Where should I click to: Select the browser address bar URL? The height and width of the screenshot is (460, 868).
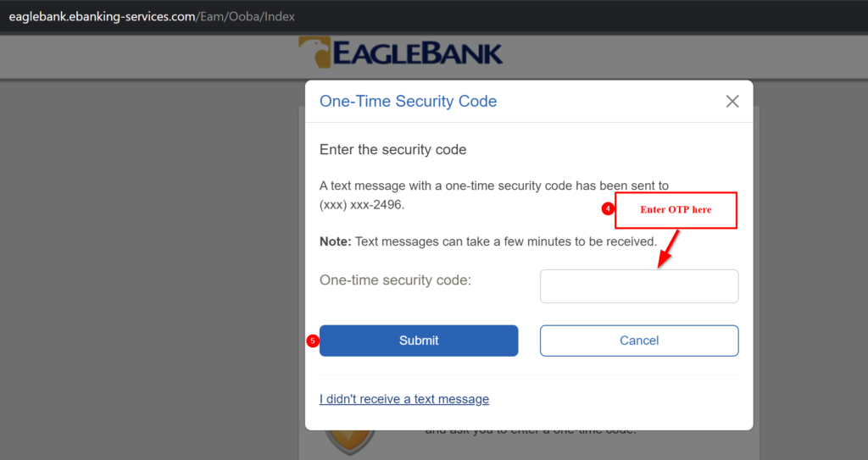pos(152,17)
